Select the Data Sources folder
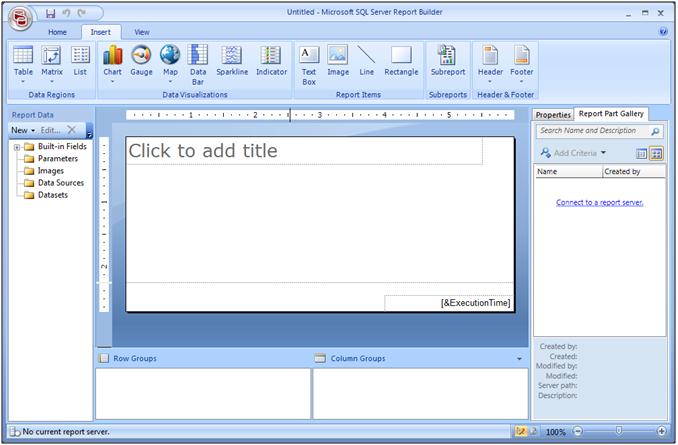Image resolution: width=678 pixels, height=445 pixels. 54,183
